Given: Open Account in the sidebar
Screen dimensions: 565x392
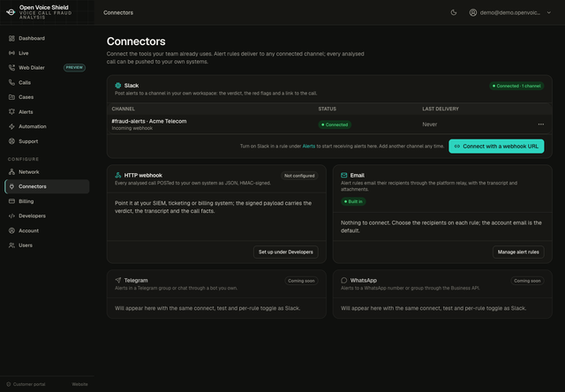Looking at the screenshot, I should (x=47, y=230).
